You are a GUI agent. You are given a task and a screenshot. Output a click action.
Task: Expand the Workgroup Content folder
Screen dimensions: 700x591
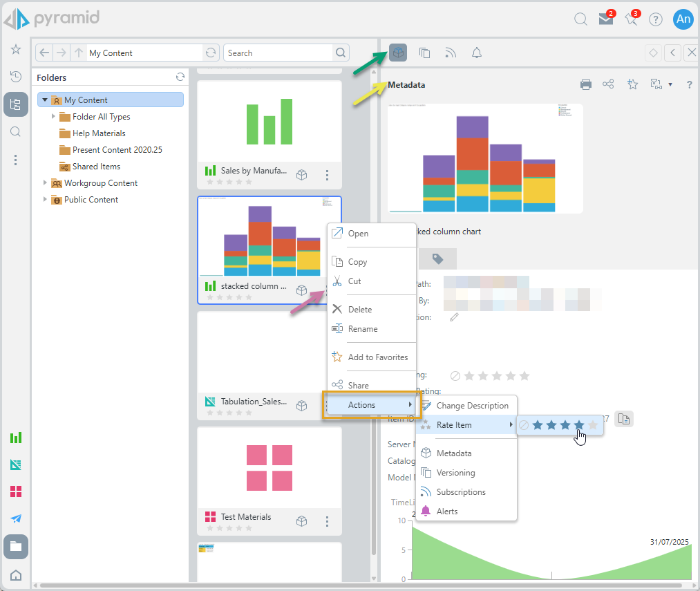coord(46,183)
